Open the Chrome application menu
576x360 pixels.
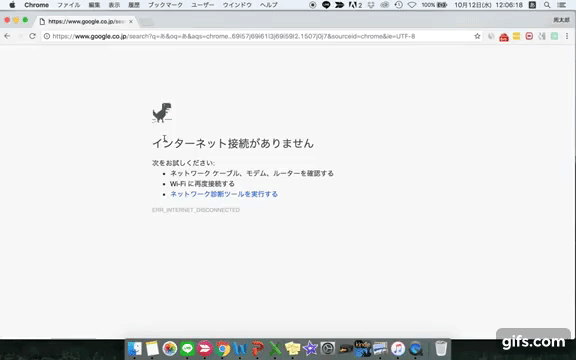tap(36, 5)
